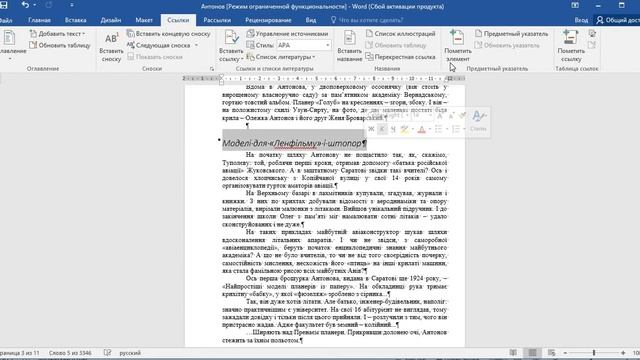Click increase font size icon in mini toolbar
This screenshot has width=640, height=360.
click(x=440, y=116)
